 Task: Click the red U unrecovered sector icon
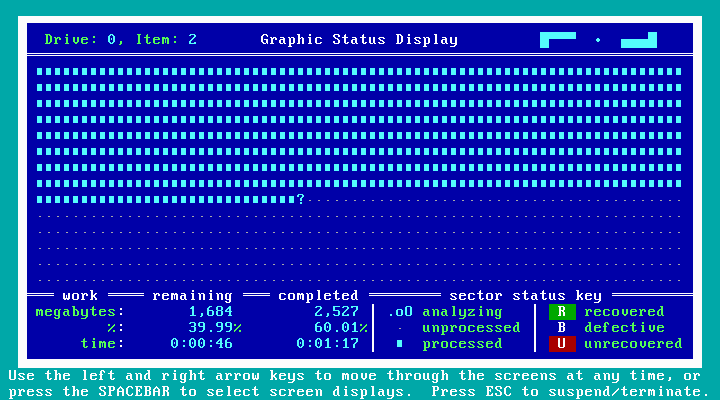pos(561,344)
